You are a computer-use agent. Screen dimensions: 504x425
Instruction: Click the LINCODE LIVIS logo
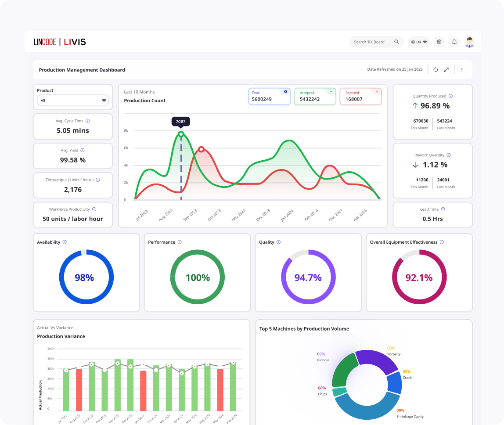[60, 42]
